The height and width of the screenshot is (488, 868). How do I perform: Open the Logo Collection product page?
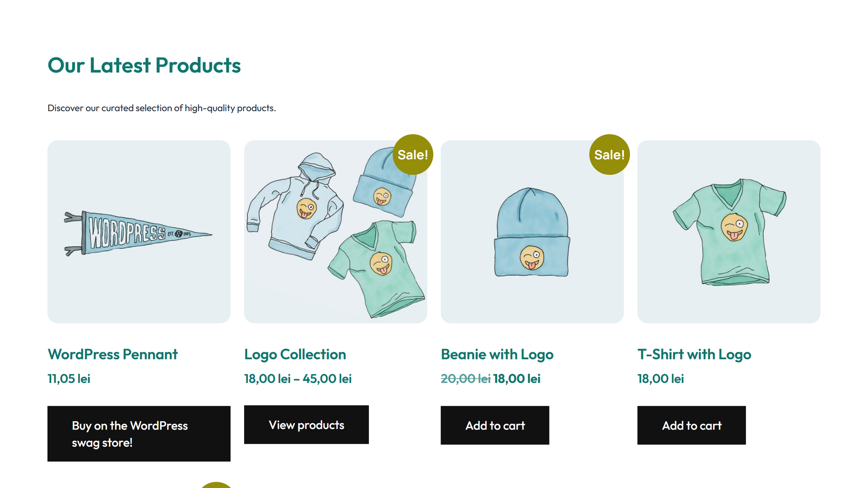coord(295,354)
